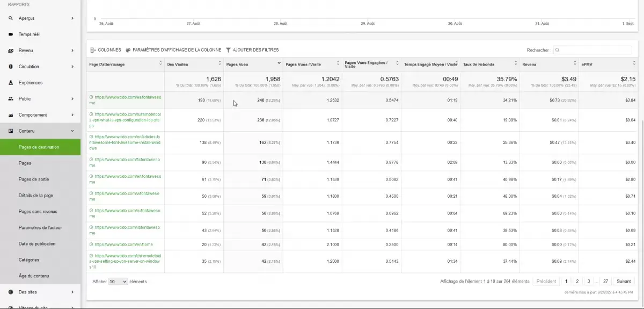
Task: Click the Public people icon
Action: pos(11,99)
